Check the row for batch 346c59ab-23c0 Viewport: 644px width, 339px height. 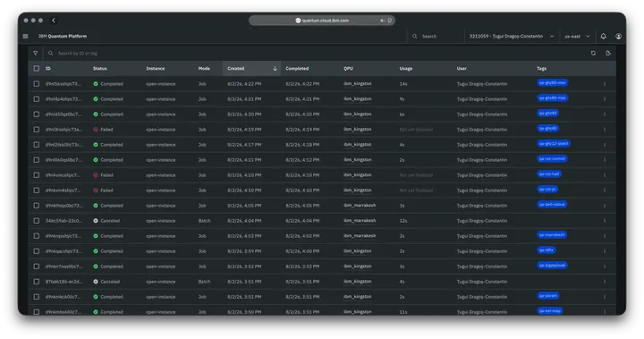point(37,221)
